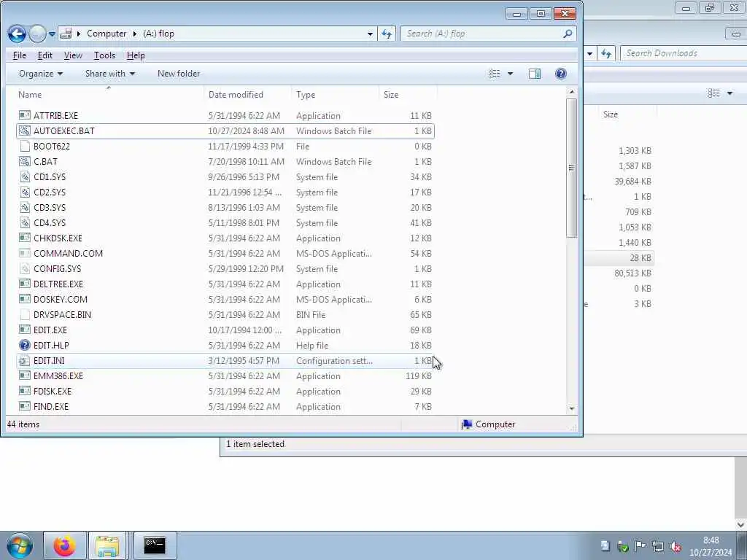The image size is (747, 560).
Task: Select the AUTOEXEC.BAT batch file icon
Action: pyautogui.click(x=25, y=131)
